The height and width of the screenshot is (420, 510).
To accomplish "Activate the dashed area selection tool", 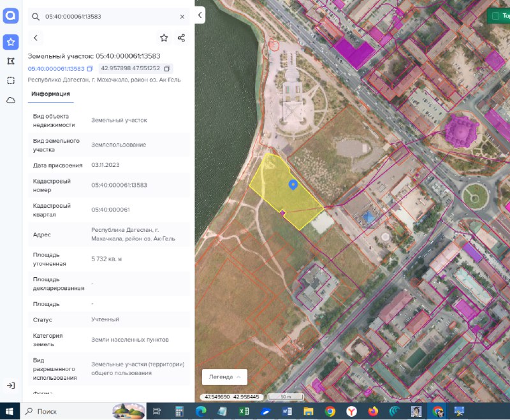I will click(10, 80).
